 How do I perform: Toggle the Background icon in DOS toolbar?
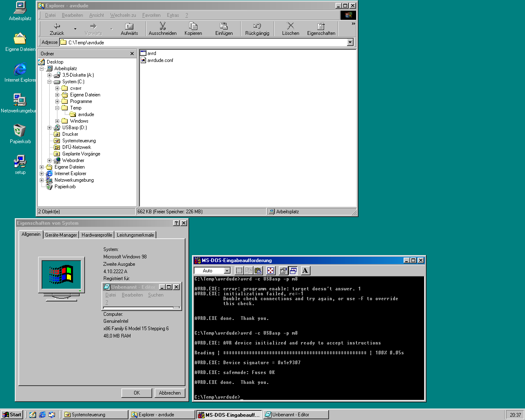293,271
